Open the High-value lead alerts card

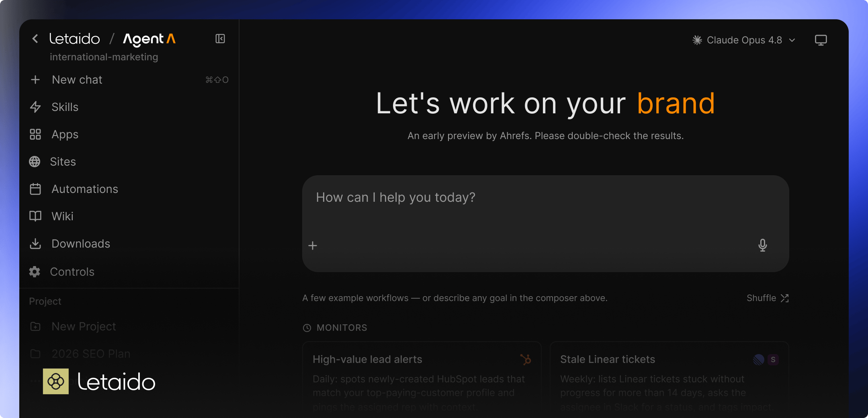[x=422, y=379]
